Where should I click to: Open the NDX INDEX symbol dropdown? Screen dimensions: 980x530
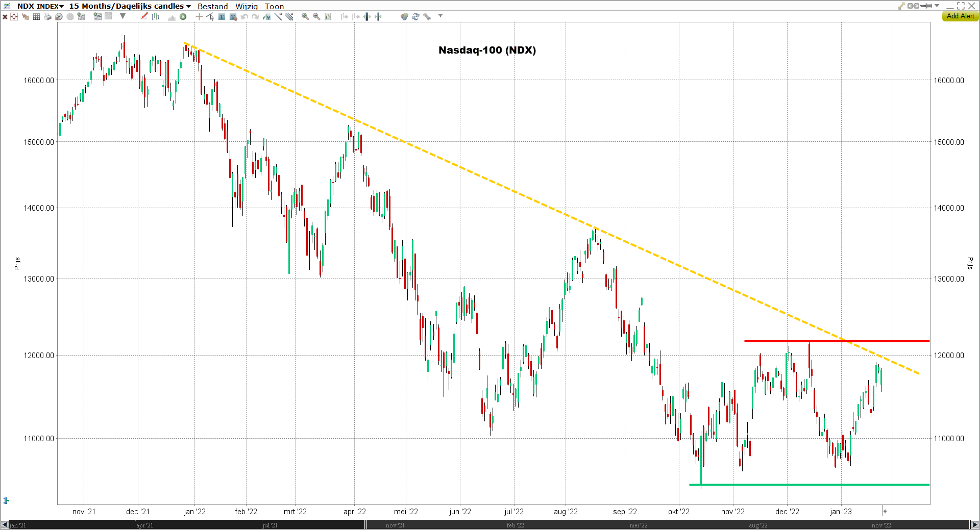click(40, 6)
